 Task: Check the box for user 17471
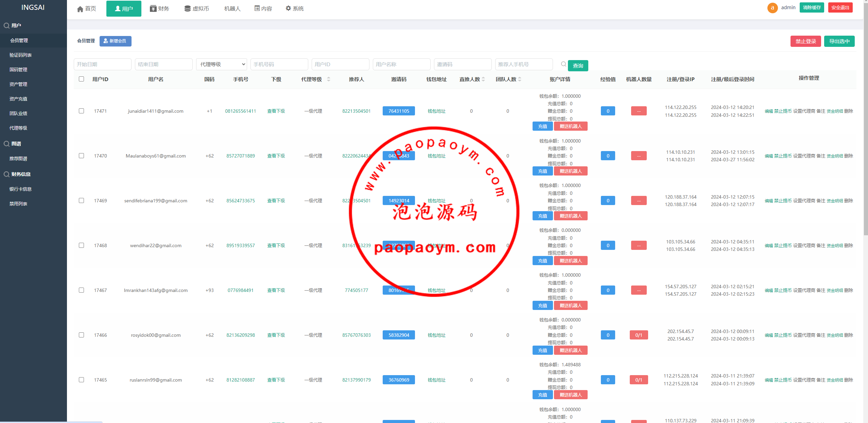(x=81, y=111)
